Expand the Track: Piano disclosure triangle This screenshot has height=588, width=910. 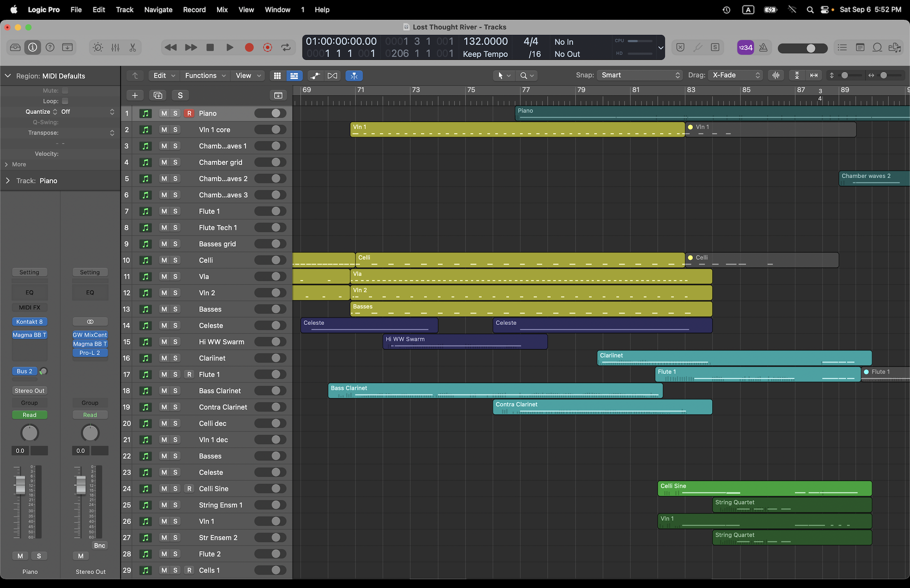7,181
